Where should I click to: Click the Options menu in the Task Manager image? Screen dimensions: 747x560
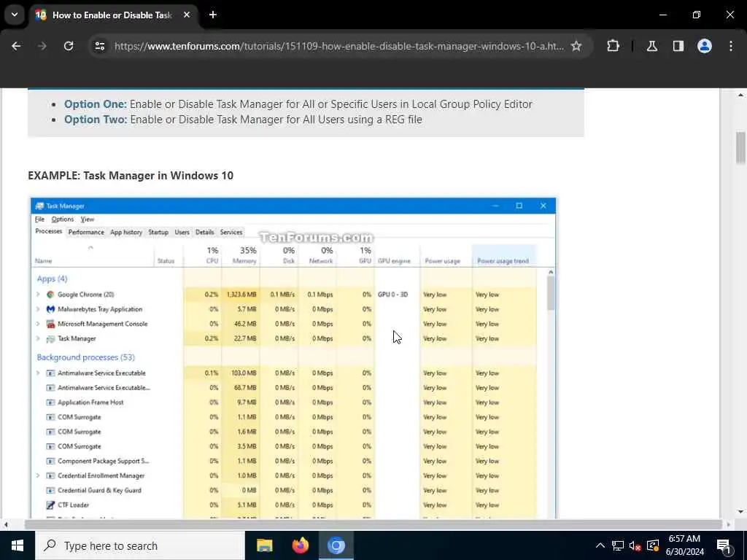tap(63, 219)
